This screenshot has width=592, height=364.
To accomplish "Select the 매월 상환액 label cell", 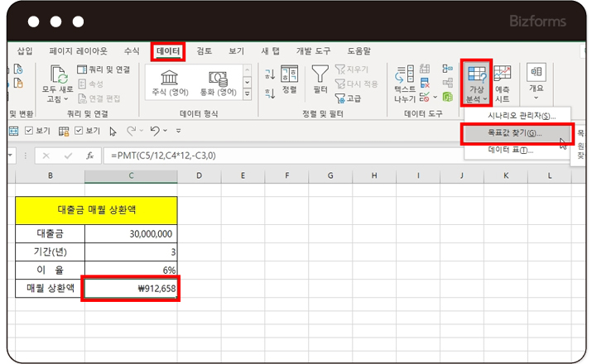I will (x=50, y=289).
